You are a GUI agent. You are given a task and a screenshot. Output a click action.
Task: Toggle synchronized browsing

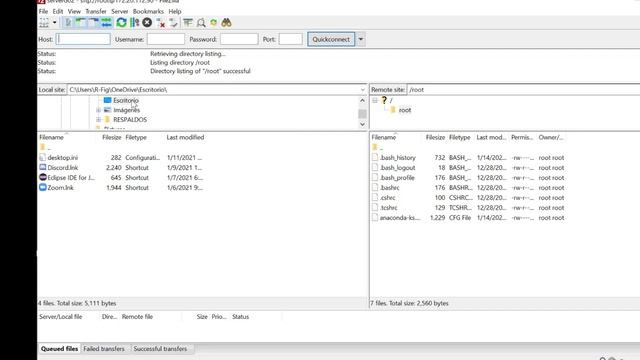(213, 23)
